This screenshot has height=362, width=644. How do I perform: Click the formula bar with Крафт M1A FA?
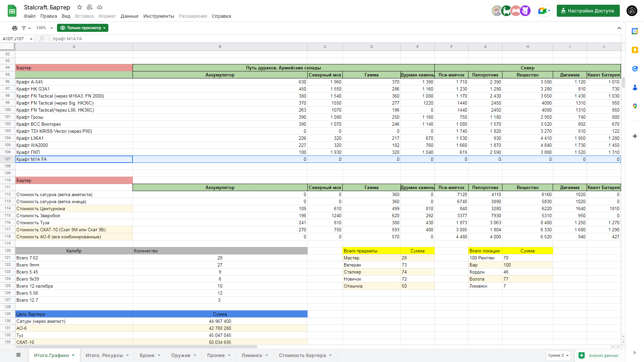(x=335, y=39)
